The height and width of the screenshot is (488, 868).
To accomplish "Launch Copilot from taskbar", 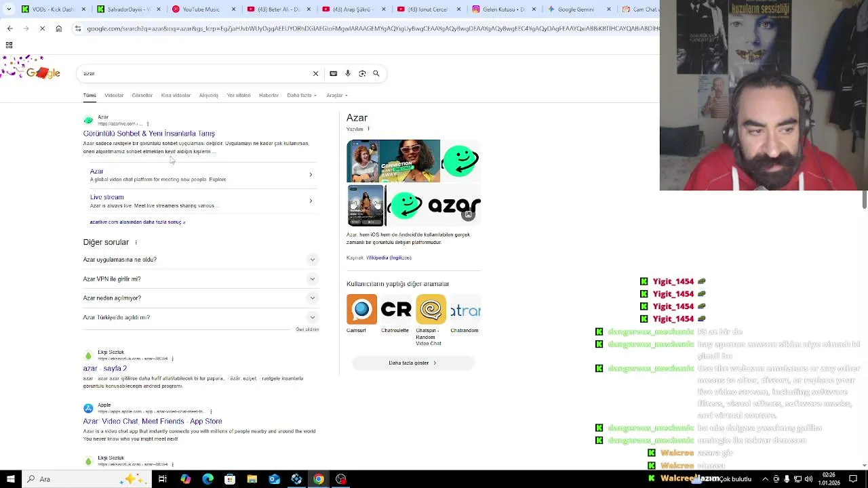I will [x=185, y=479].
